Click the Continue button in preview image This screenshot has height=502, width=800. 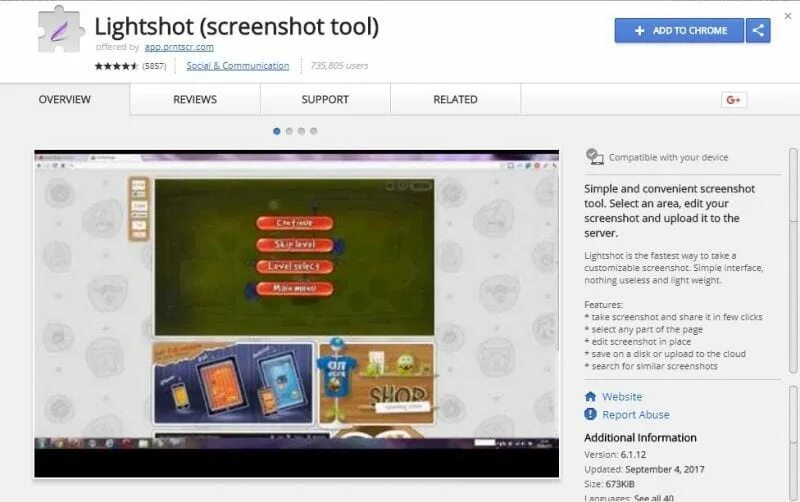click(294, 223)
